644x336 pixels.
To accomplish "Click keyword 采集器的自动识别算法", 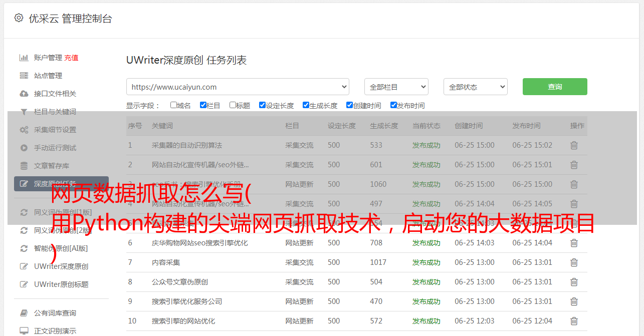I will 187,145.
